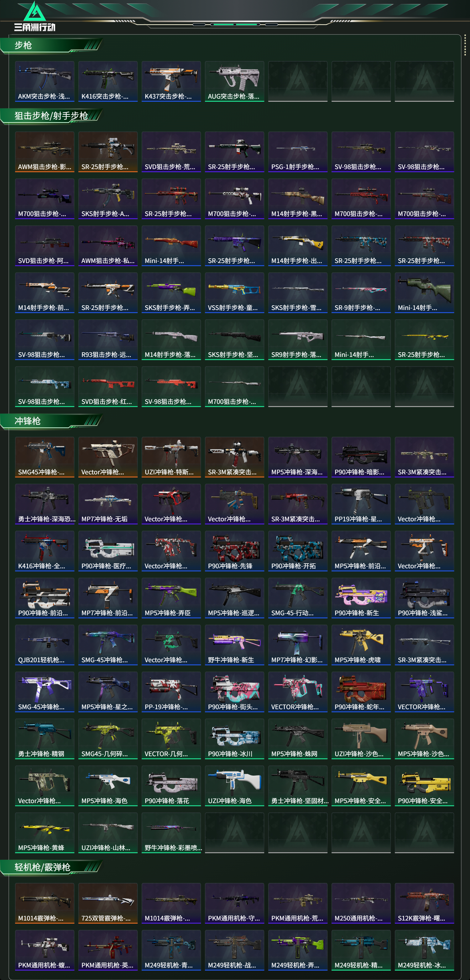
Task: Choose the UZI冲锋枪-海色 skin
Action: point(234,786)
